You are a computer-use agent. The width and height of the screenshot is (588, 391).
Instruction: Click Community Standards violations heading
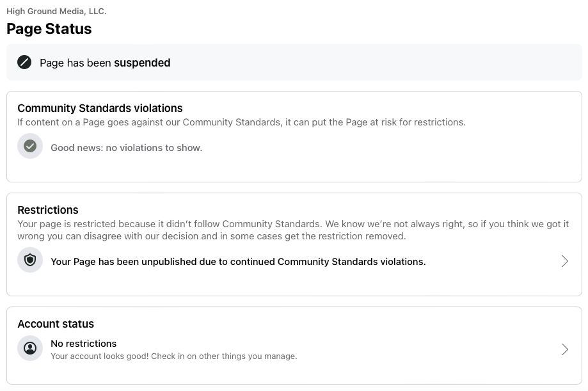pos(100,108)
